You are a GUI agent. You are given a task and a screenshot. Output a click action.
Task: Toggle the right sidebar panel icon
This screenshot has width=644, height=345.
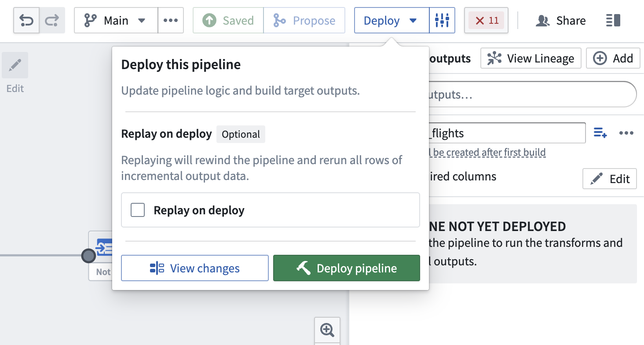coord(613,20)
